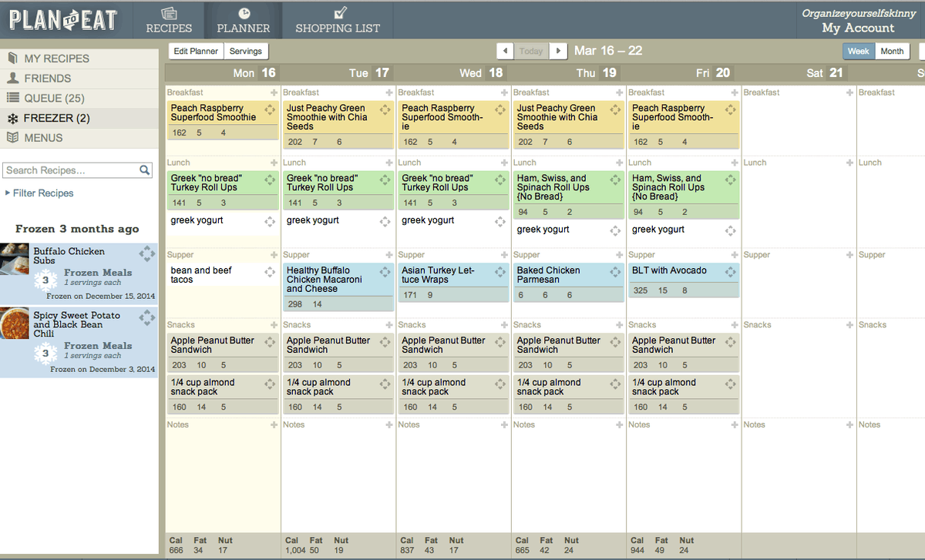The height and width of the screenshot is (560, 925).
Task: Click Thursday Ham Swiss Roll Ups move handle
Action: tap(615, 179)
